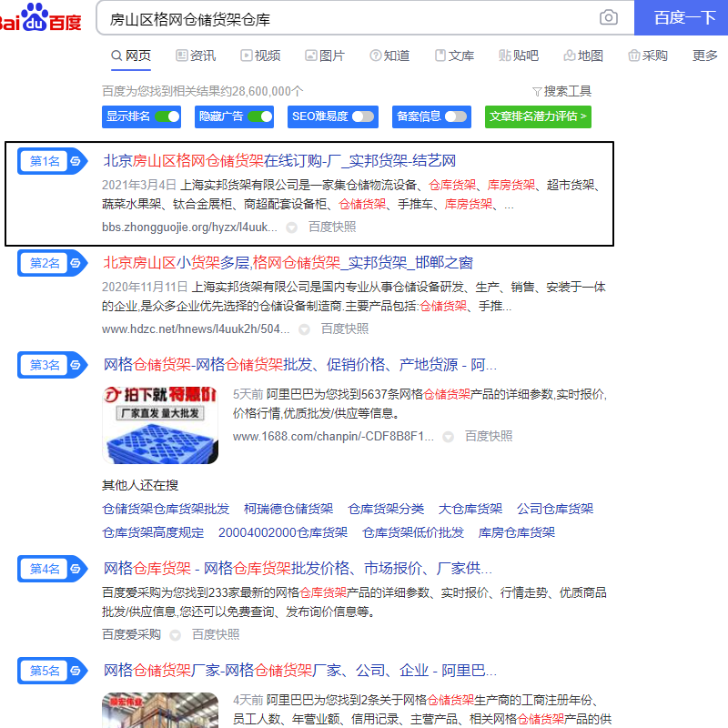Click the warehouse shelf thumbnail in result 5

tap(160, 711)
